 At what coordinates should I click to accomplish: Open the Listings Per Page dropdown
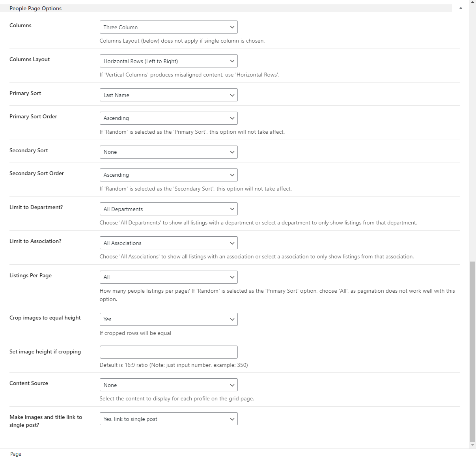[x=168, y=277]
